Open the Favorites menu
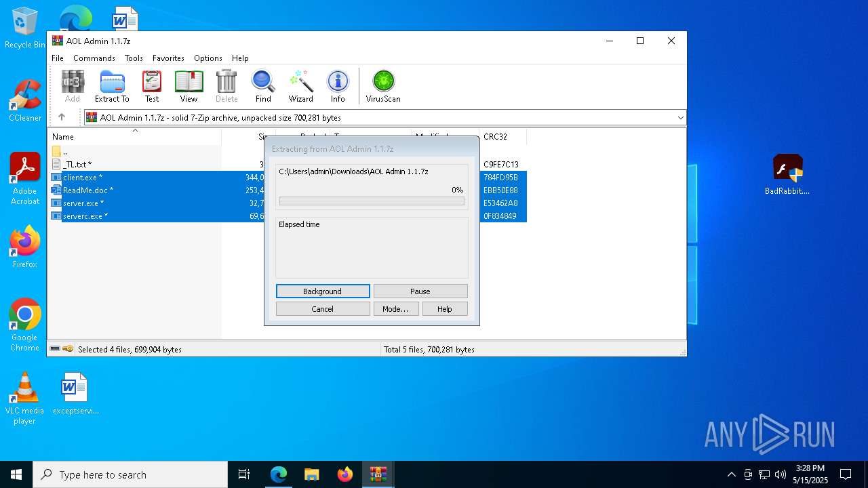 [x=168, y=58]
